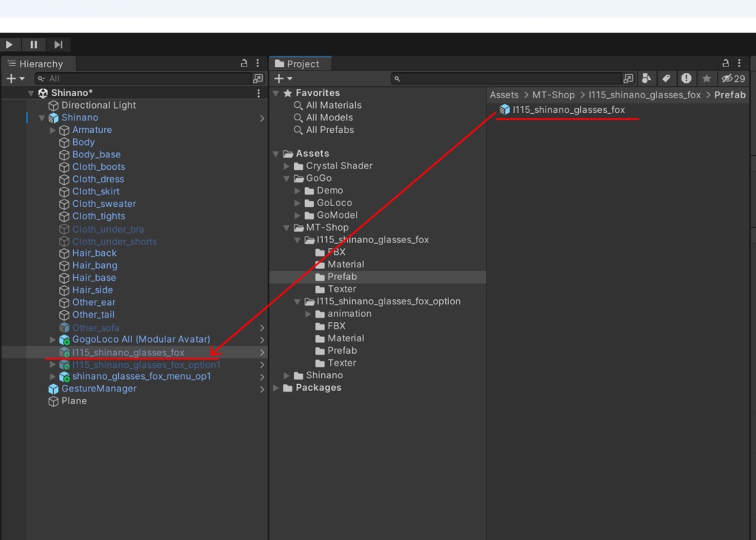
Task: Collapse the Assets root folder
Action: [x=276, y=154]
